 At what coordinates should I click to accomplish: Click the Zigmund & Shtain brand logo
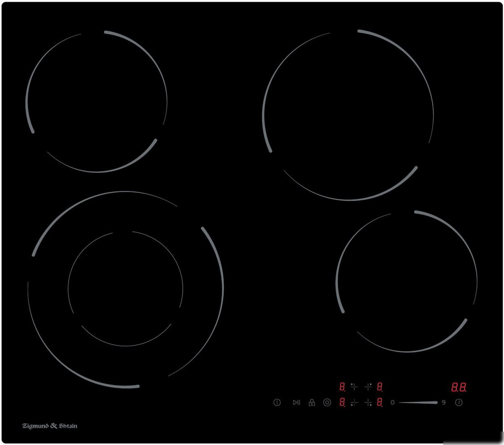tap(50, 426)
